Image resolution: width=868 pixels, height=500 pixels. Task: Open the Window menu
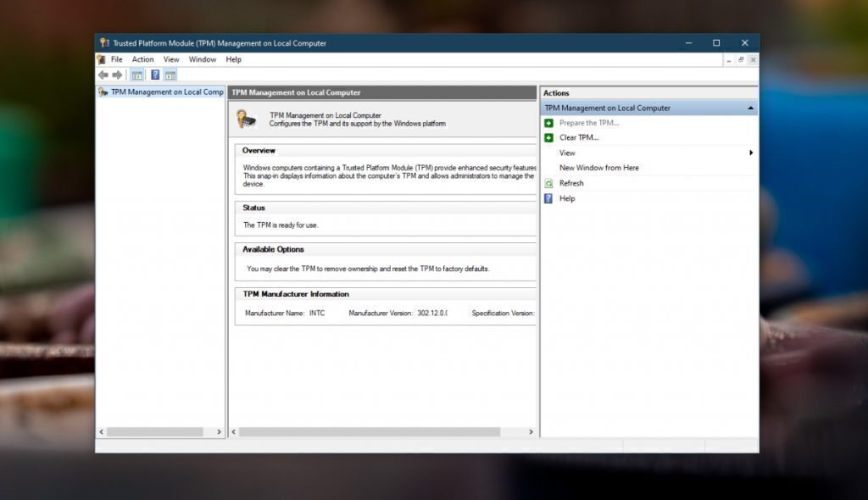point(202,59)
